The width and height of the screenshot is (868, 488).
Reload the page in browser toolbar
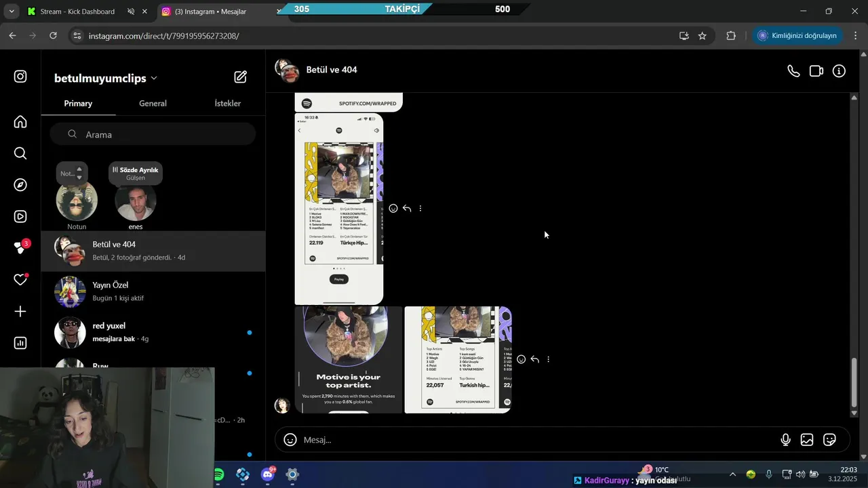(x=53, y=36)
